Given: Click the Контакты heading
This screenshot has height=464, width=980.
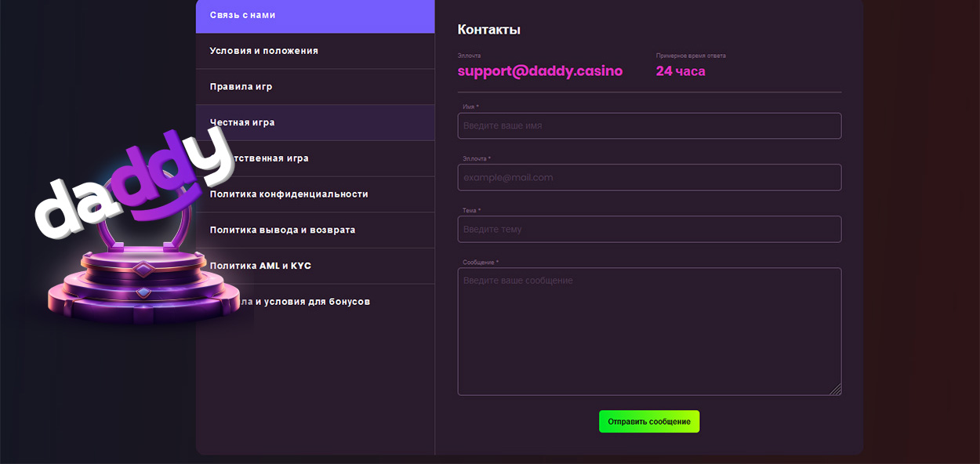Looking at the screenshot, I should pyautogui.click(x=488, y=30).
